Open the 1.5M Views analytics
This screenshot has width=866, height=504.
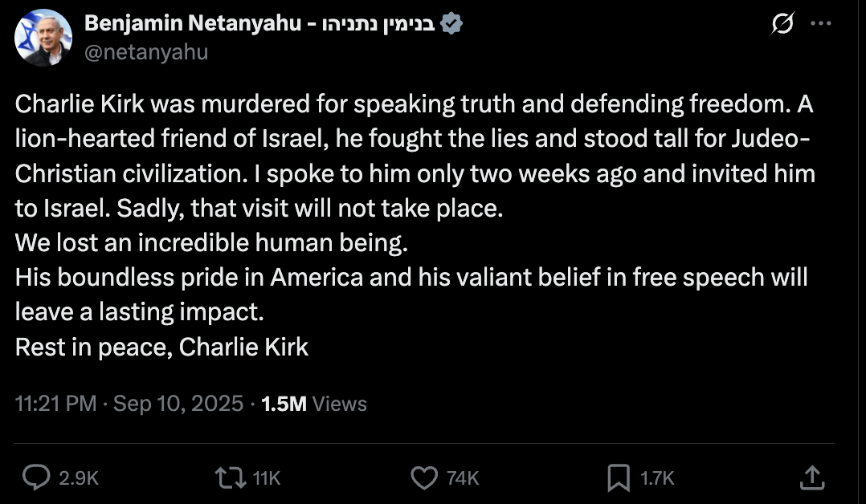tap(314, 404)
